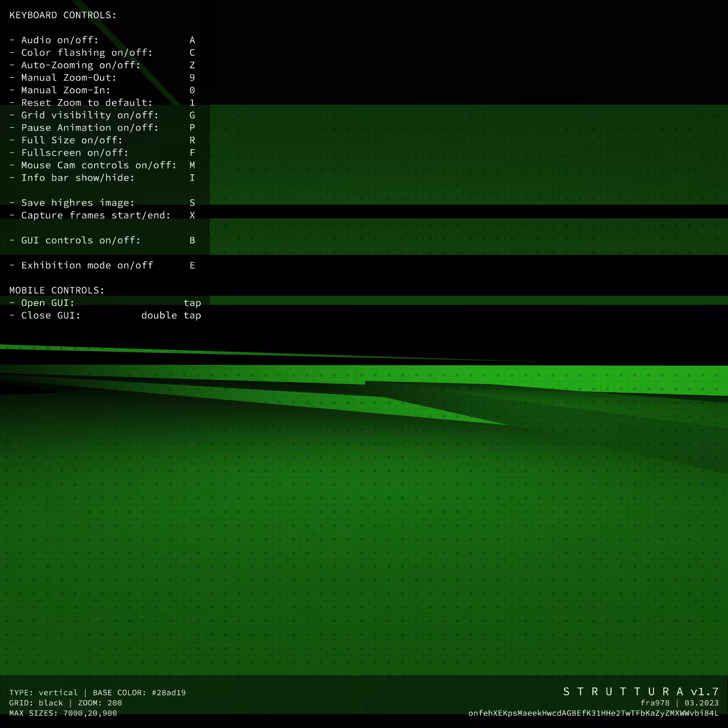Click 'Save highres image:' entry
This screenshot has width=728, height=728.
coord(102,203)
